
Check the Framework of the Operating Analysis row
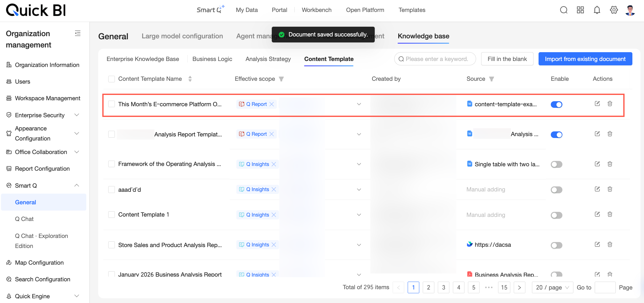coord(111,164)
